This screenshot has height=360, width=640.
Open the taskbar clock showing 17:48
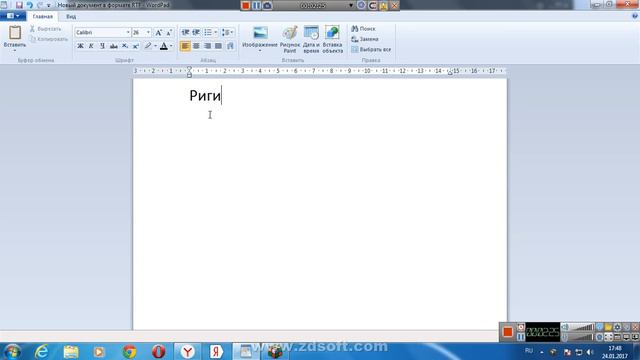click(x=615, y=352)
